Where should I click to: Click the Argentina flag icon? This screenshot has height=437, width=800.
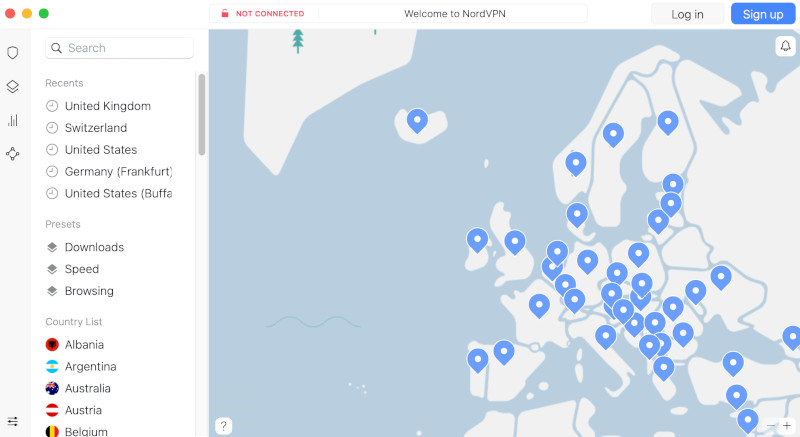[52, 367]
